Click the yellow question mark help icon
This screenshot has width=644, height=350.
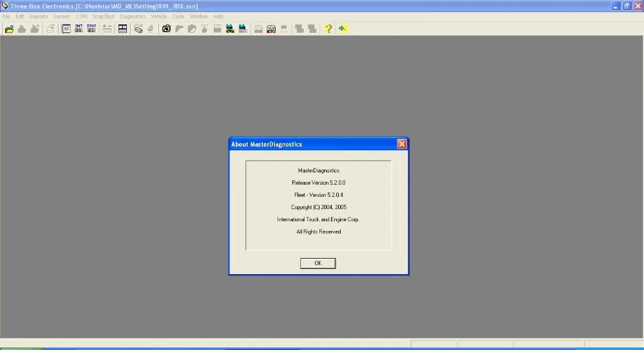pos(328,29)
